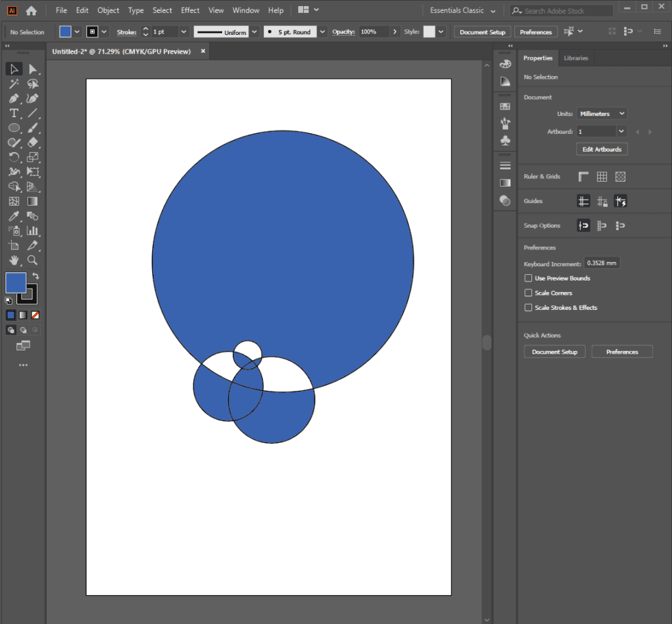Click the Keyboard Increment input field
Viewport: 672px width, 624px height.
[x=601, y=262]
